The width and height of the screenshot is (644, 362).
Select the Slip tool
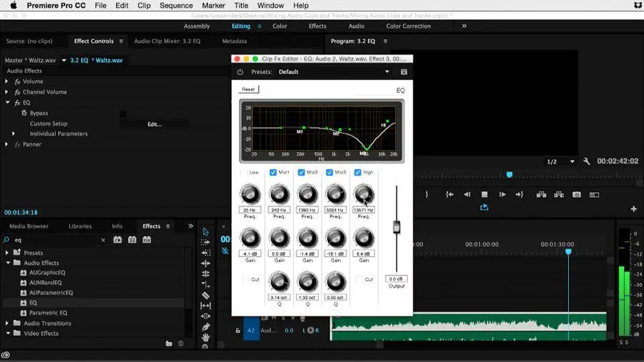click(x=206, y=306)
